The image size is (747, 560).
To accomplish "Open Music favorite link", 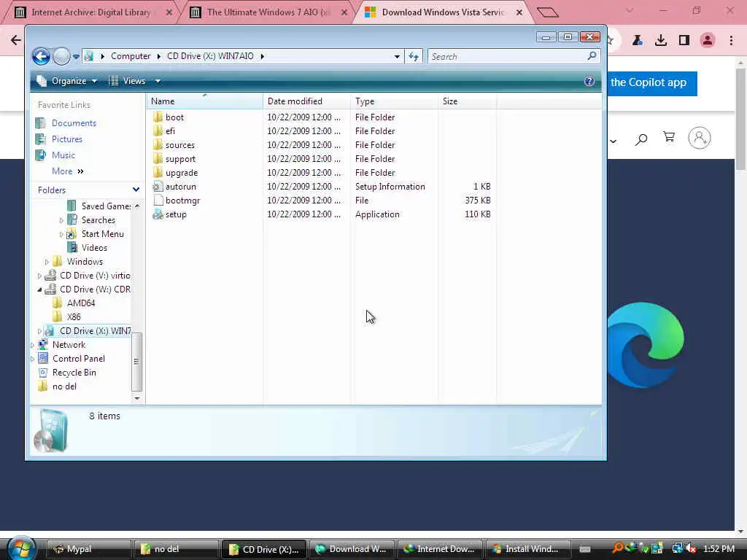I will click(63, 155).
